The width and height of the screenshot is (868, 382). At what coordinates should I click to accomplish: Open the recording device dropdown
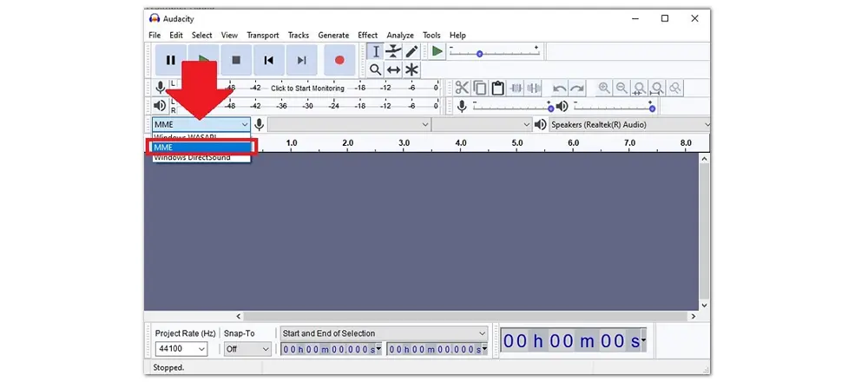349,124
